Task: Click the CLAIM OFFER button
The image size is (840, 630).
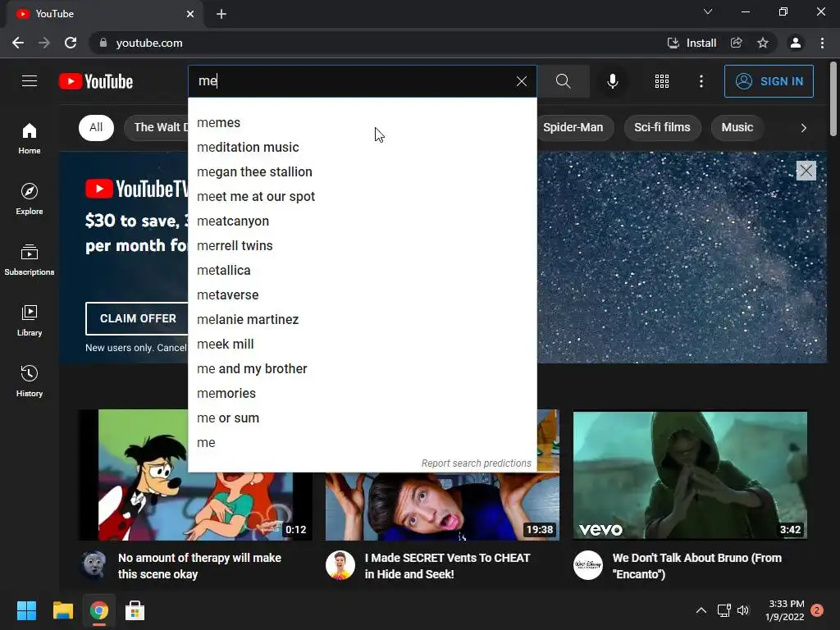Action: coord(137,318)
